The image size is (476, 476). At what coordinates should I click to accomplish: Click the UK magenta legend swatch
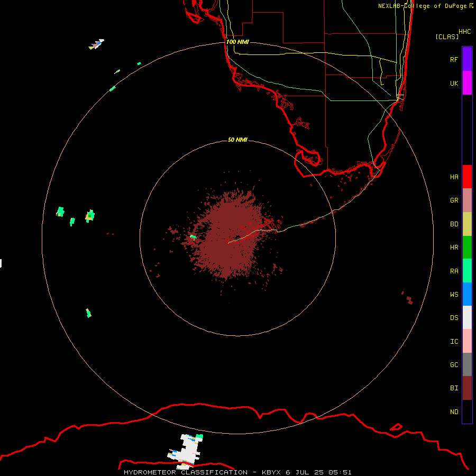click(467, 83)
